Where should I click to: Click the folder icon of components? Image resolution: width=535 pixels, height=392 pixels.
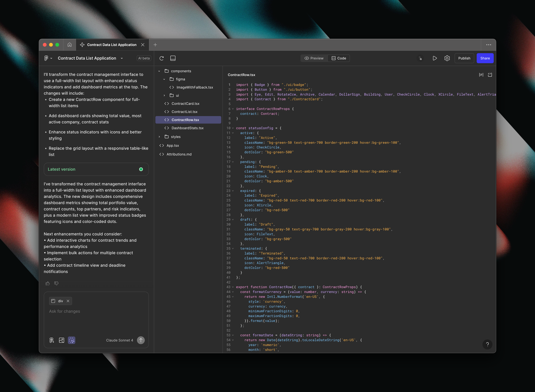pos(167,71)
